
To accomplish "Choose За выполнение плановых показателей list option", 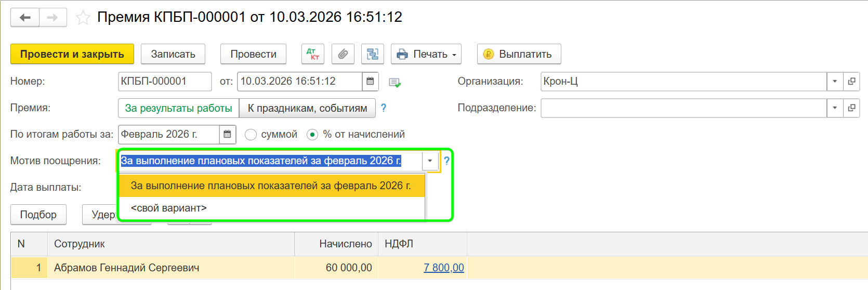I will [272, 186].
